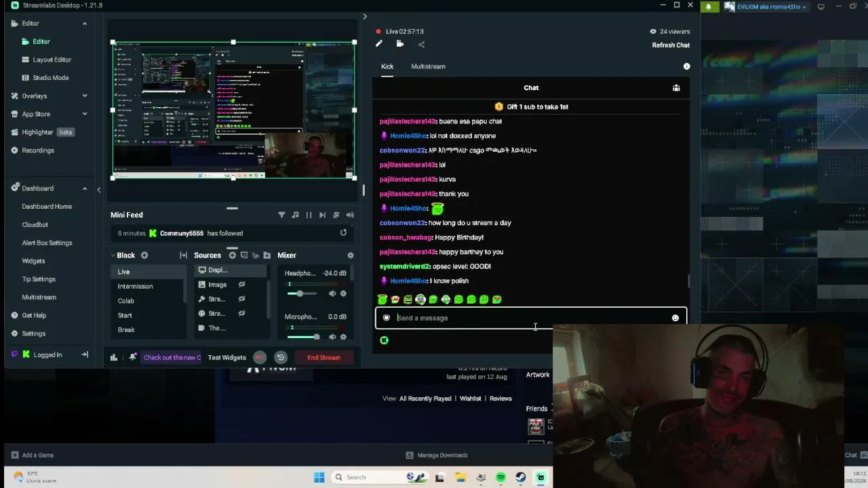Add a source folder

pos(267,256)
